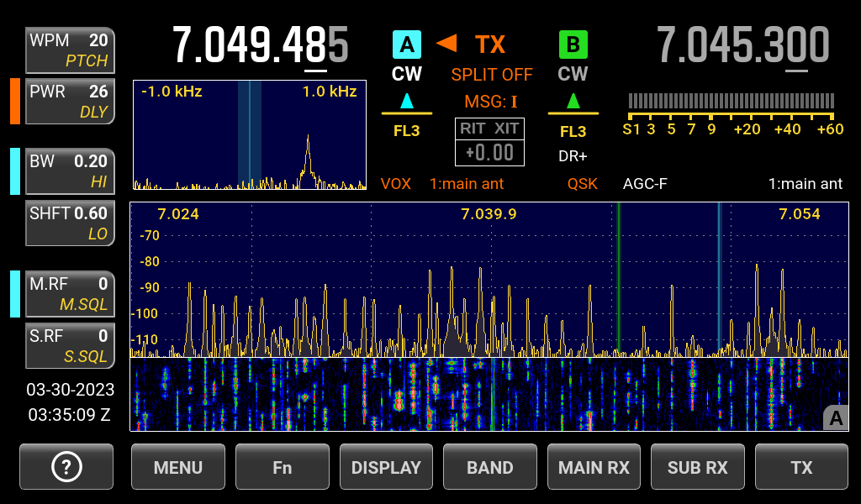Change AGC-F setting
Screen dimensions: 861x504
[645, 183]
